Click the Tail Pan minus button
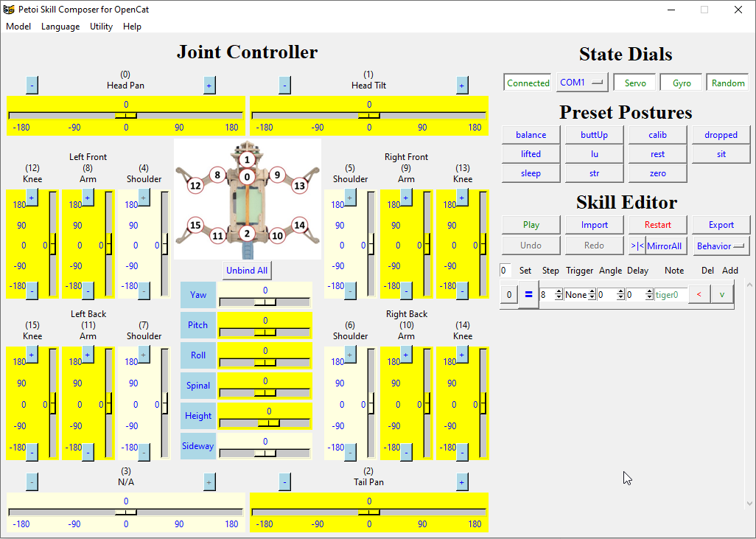 [x=284, y=482]
